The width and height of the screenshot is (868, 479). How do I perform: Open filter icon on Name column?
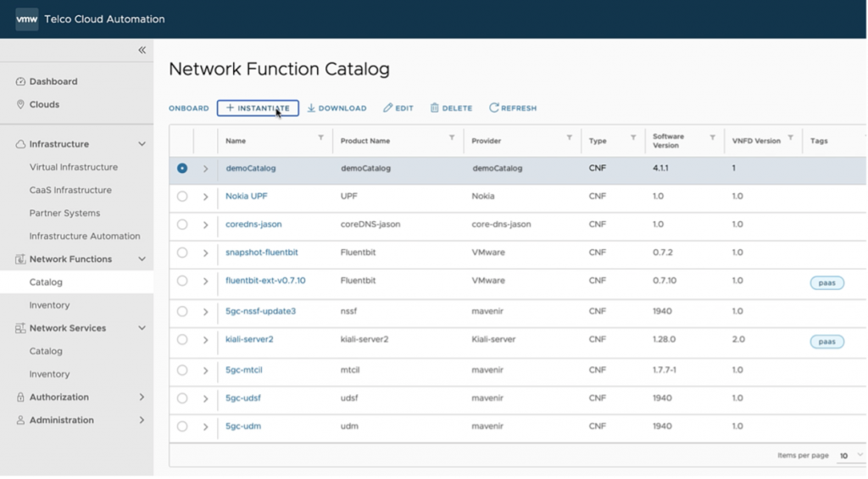(320, 137)
